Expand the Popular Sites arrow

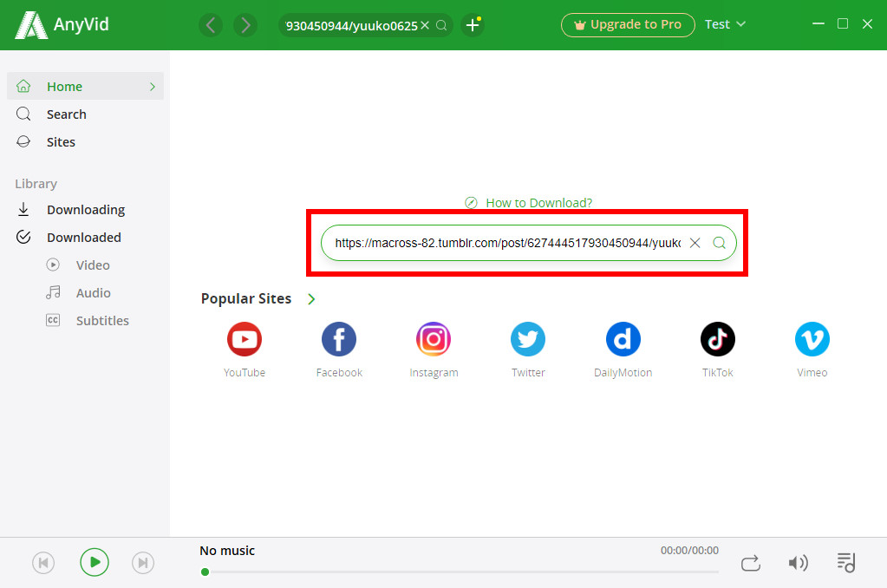click(311, 299)
